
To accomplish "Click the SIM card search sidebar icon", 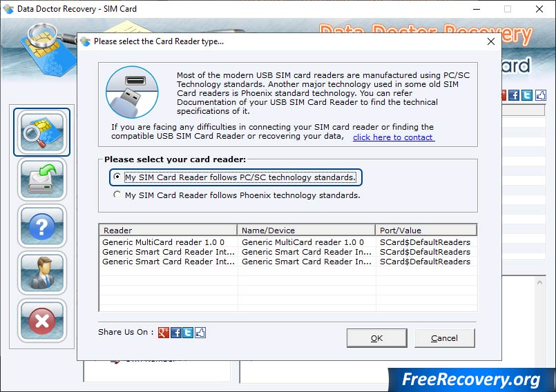I will [x=42, y=132].
